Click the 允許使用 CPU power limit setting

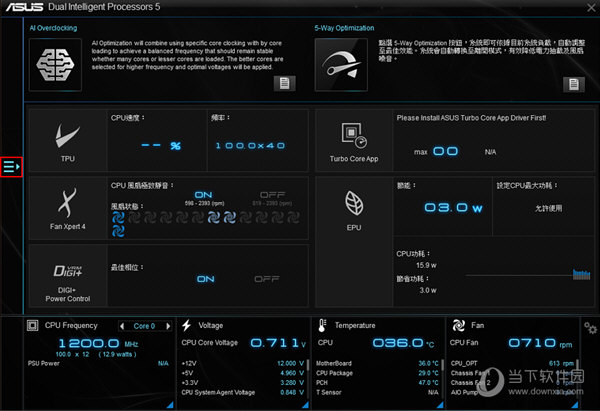[x=548, y=208]
